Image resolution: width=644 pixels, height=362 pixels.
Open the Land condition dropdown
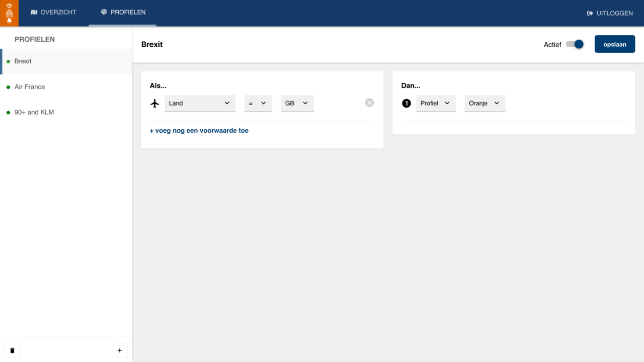coord(200,103)
